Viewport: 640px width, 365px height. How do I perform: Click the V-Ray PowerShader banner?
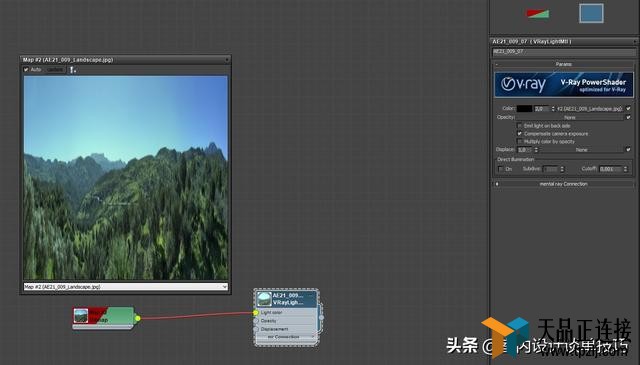(564, 85)
